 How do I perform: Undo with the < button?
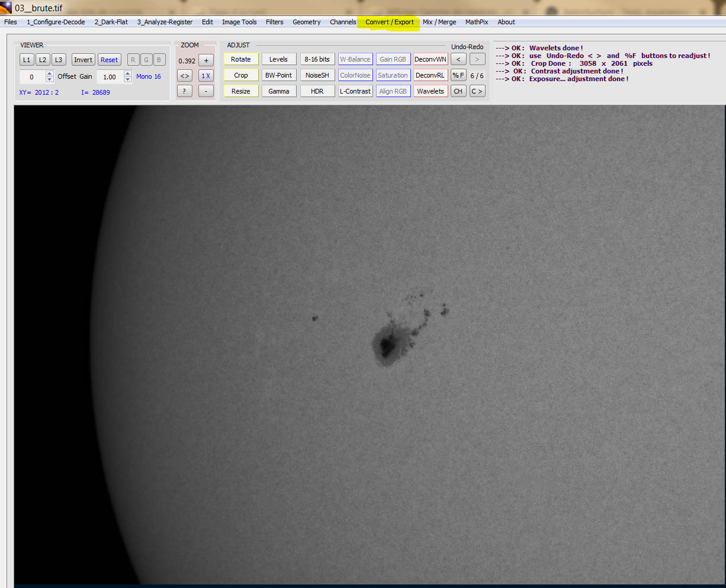pyautogui.click(x=458, y=59)
